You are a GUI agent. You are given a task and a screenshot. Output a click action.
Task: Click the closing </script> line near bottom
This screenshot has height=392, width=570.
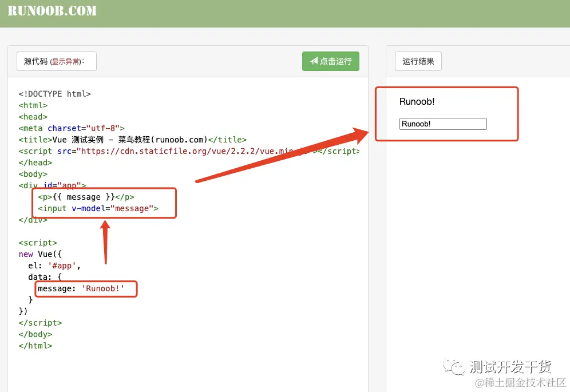pos(40,323)
